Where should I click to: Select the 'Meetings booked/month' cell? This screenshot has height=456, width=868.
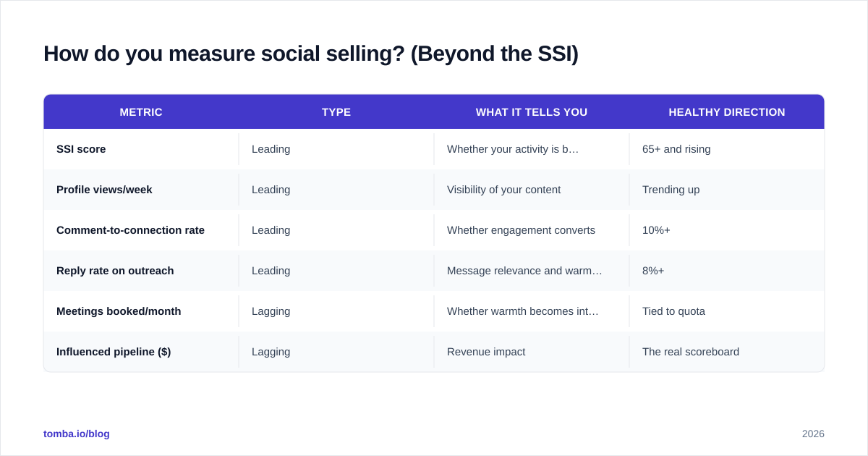coord(141,311)
